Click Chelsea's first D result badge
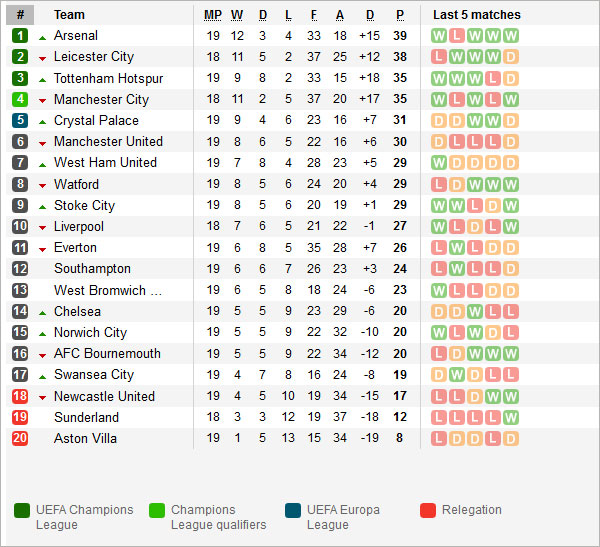This screenshot has height=547, width=600. (439, 312)
